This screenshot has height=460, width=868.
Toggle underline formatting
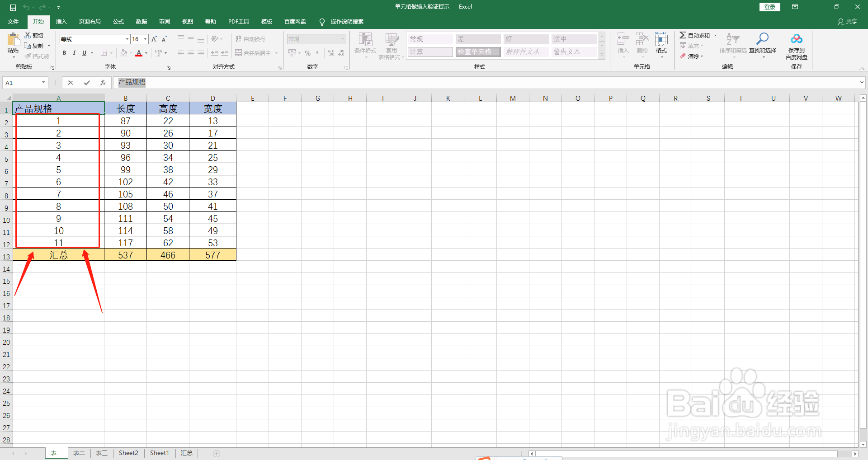pos(84,53)
